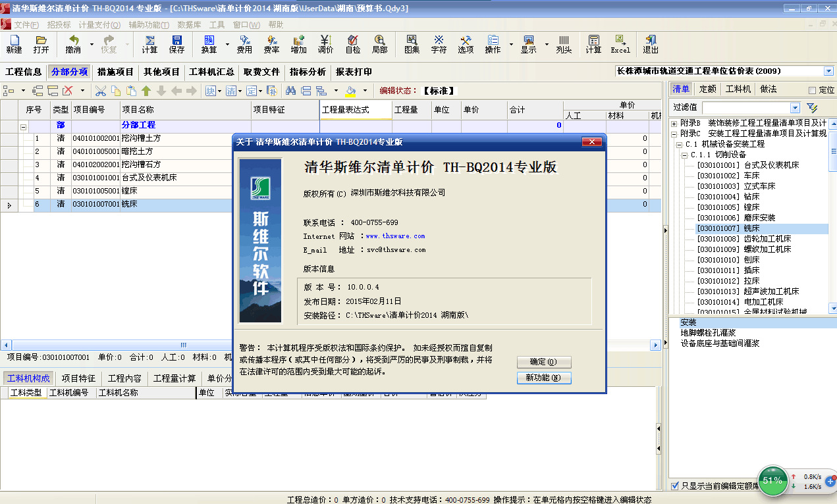Viewport: 837px width, 504px height.
Task: Click the 撤消 (Undo) toolbar icon
Action: coord(73,44)
